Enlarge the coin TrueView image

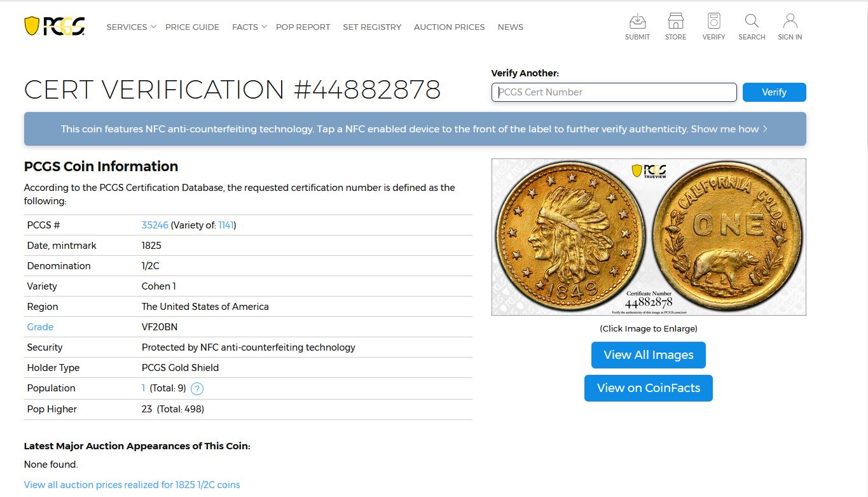[649, 237]
